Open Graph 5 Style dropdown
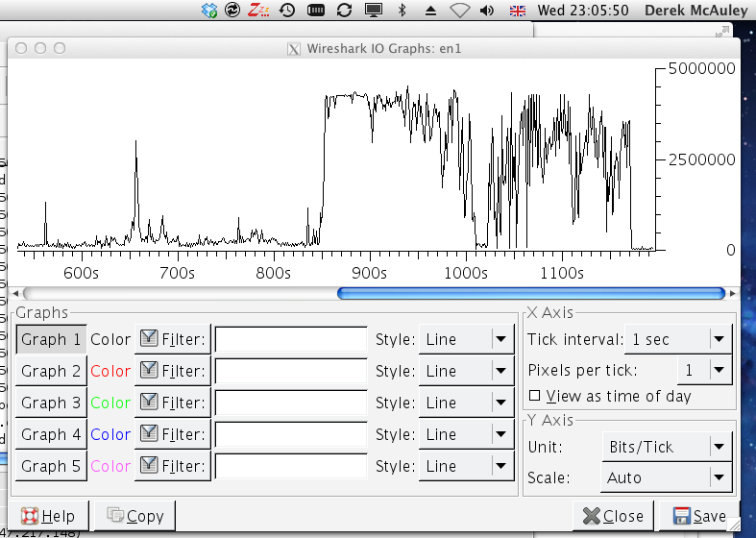The image size is (756, 538). (466, 466)
